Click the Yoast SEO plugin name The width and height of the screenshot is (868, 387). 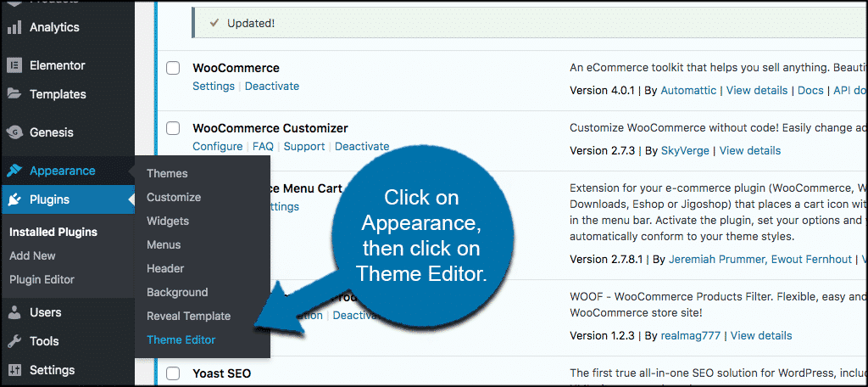(x=222, y=373)
